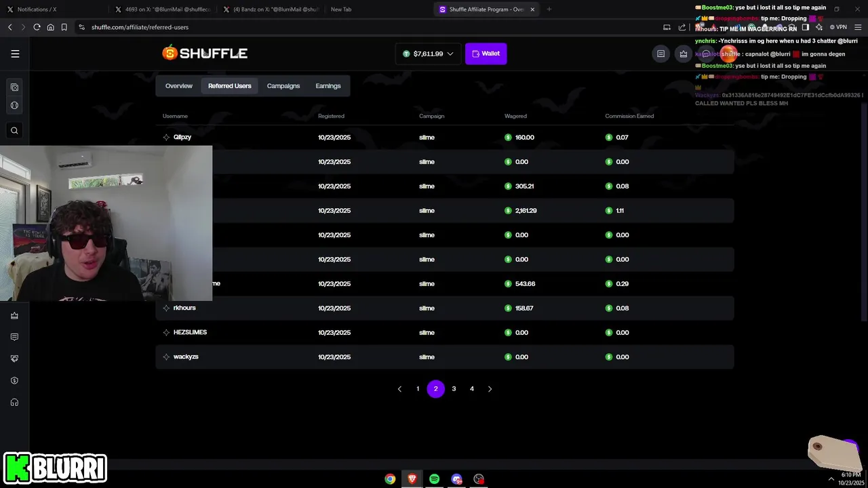Open the Wallet button

click(x=486, y=54)
